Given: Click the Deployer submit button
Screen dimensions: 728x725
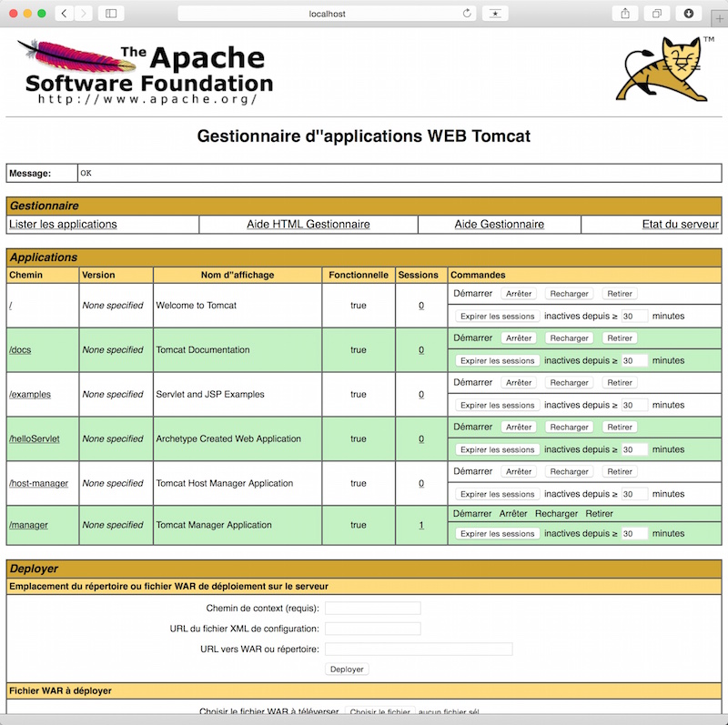Looking at the screenshot, I should coord(347,670).
